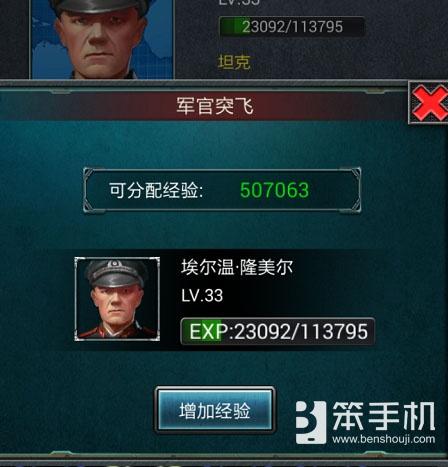Click the 可分配经验 label text
This screenshot has width=448, height=467.
(x=156, y=191)
